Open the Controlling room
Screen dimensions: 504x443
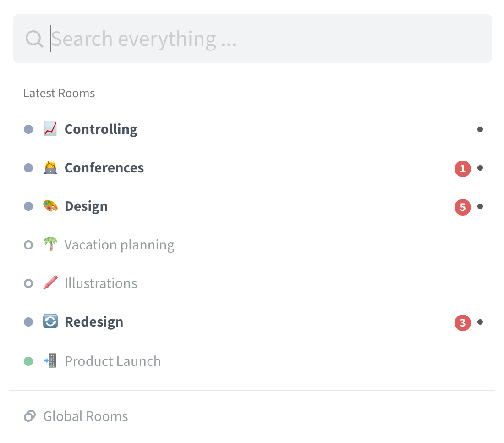pyautogui.click(x=252, y=129)
